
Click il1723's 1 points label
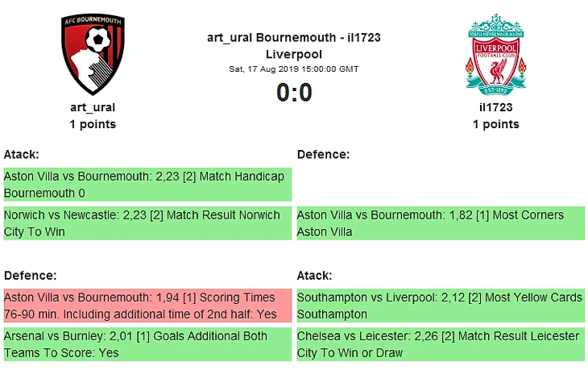pos(495,124)
